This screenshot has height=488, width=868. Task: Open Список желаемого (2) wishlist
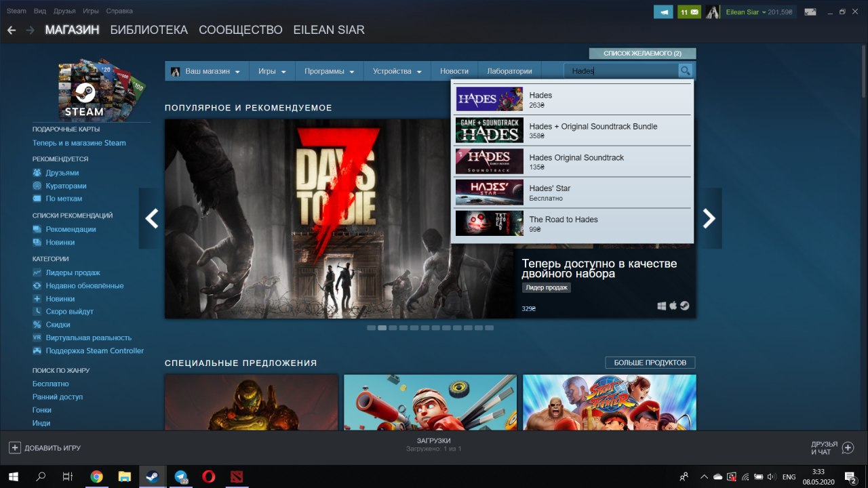pos(642,53)
